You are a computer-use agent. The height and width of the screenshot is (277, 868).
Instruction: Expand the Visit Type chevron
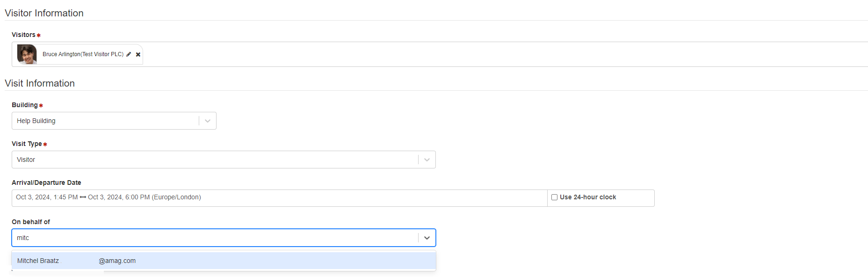pyautogui.click(x=427, y=160)
